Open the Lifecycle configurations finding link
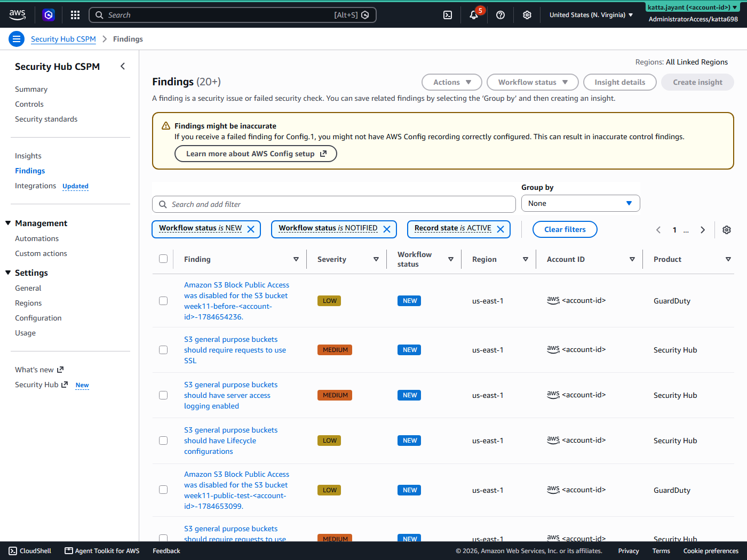 pyautogui.click(x=231, y=441)
